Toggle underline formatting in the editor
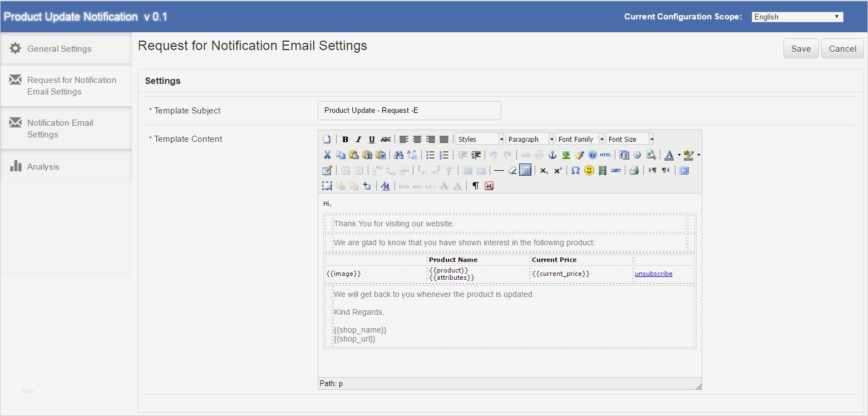868x416 pixels. (x=372, y=140)
